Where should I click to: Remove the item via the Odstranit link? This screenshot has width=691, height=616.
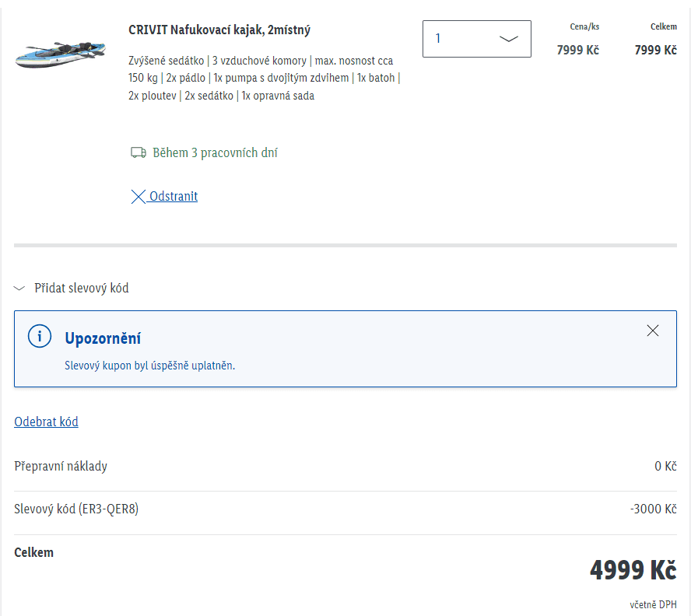pyautogui.click(x=174, y=197)
